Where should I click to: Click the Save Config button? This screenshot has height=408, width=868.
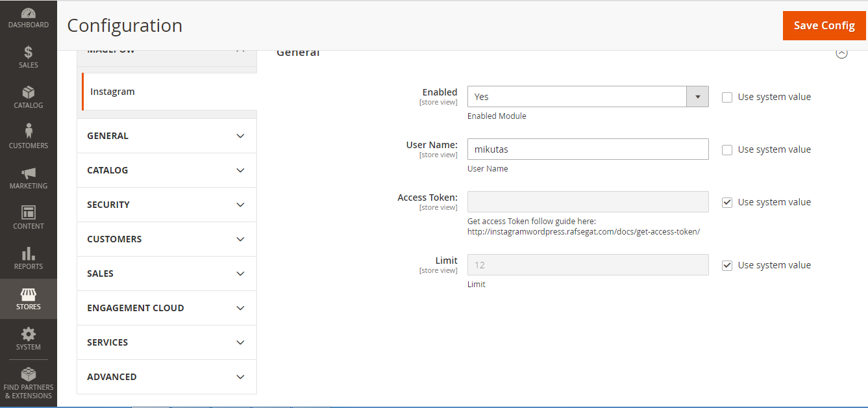(824, 25)
